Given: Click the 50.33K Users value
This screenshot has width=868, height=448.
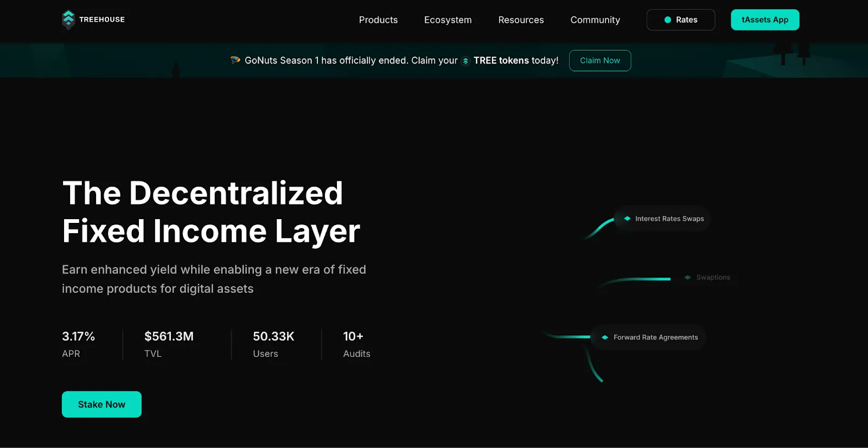Looking at the screenshot, I should (273, 336).
